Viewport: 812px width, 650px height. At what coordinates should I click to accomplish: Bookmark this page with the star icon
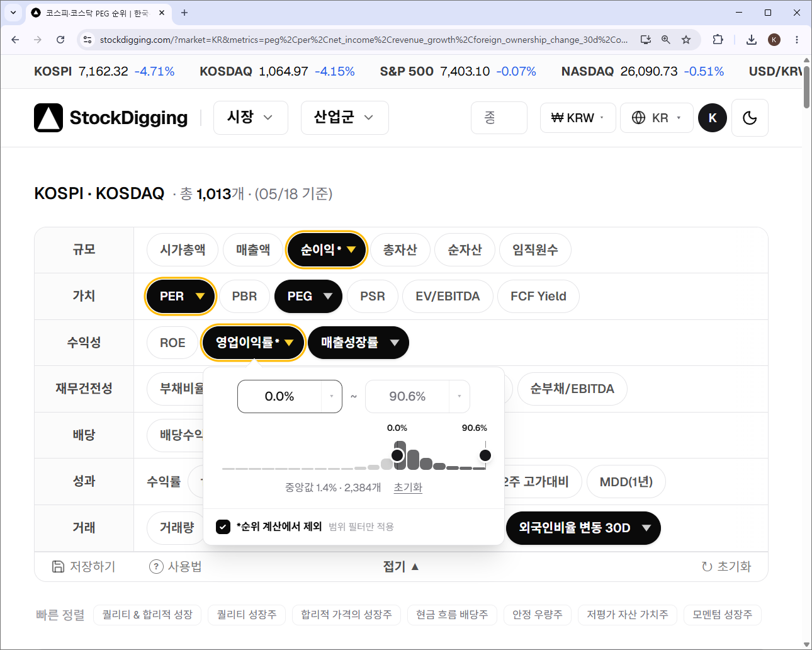click(x=686, y=39)
